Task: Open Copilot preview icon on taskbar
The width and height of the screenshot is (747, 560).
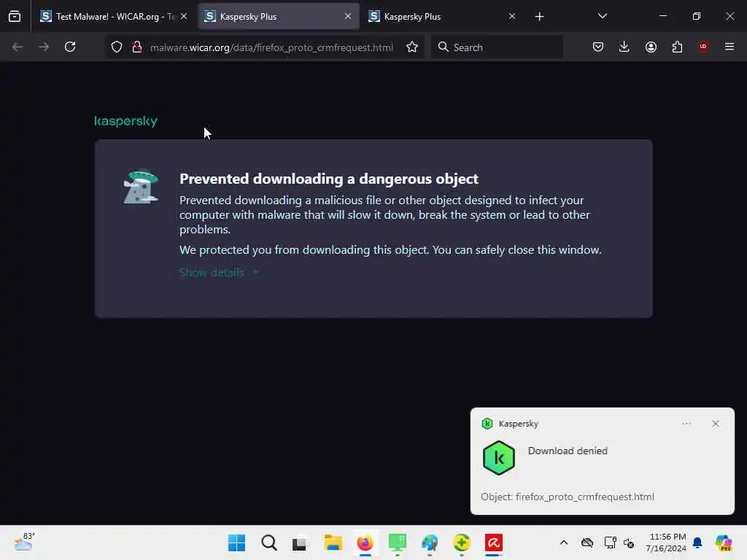Action: point(724,542)
